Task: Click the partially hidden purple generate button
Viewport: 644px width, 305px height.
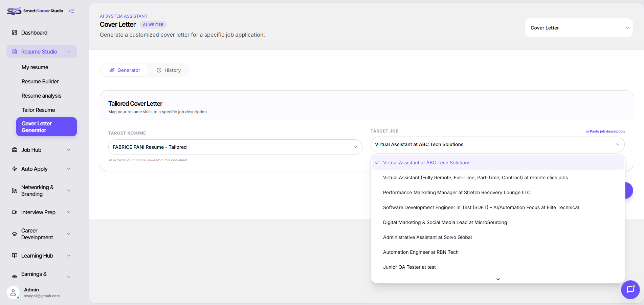Action: (x=629, y=190)
